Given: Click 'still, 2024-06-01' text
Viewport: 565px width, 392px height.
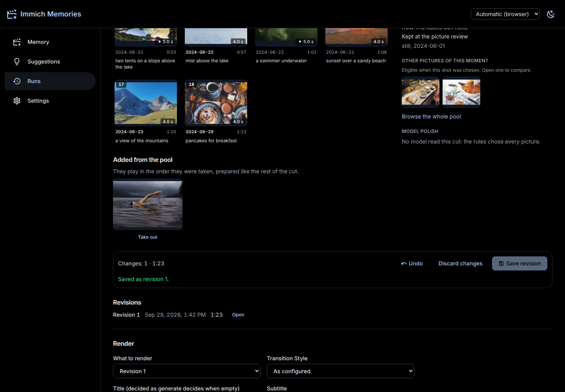Looking at the screenshot, I should coord(423,46).
